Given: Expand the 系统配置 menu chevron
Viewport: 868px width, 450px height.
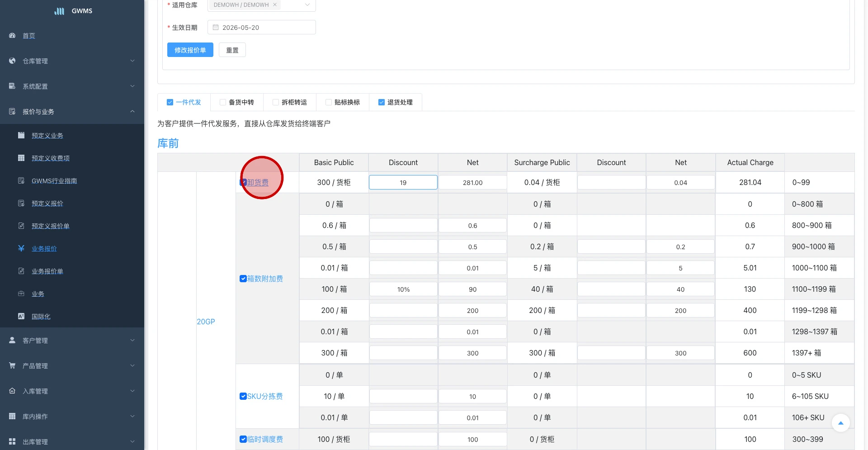Looking at the screenshot, I should click(x=132, y=86).
